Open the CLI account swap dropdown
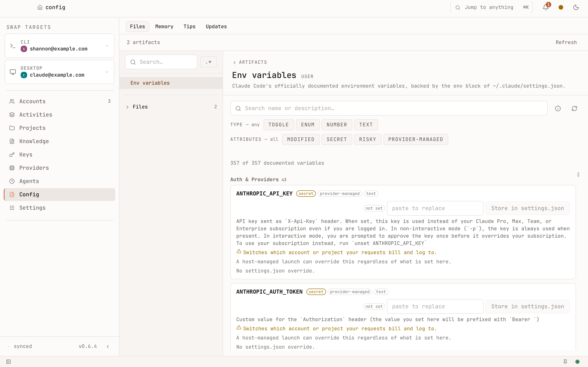The image size is (588, 367). (59, 46)
